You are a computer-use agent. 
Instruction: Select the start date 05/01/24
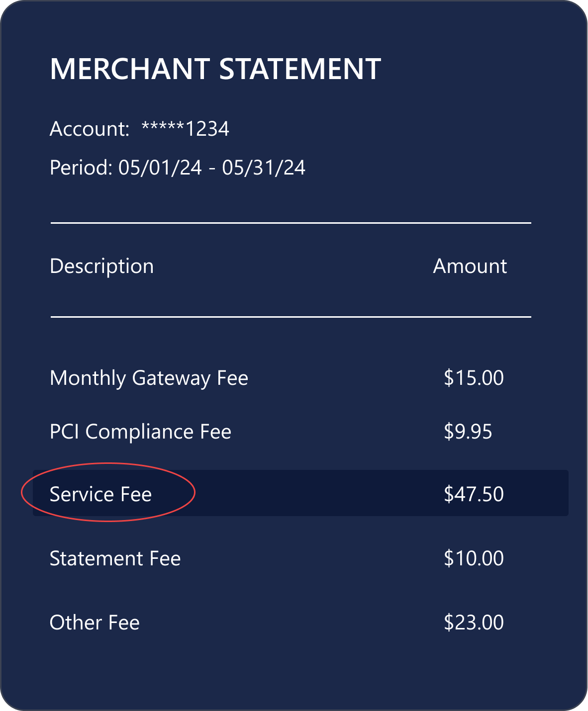(160, 168)
